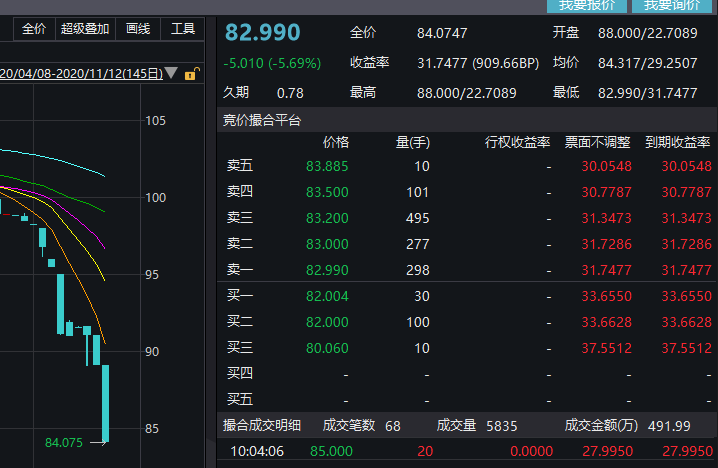
Task: Click the 卖三 volume 495
Action: click(x=417, y=218)
